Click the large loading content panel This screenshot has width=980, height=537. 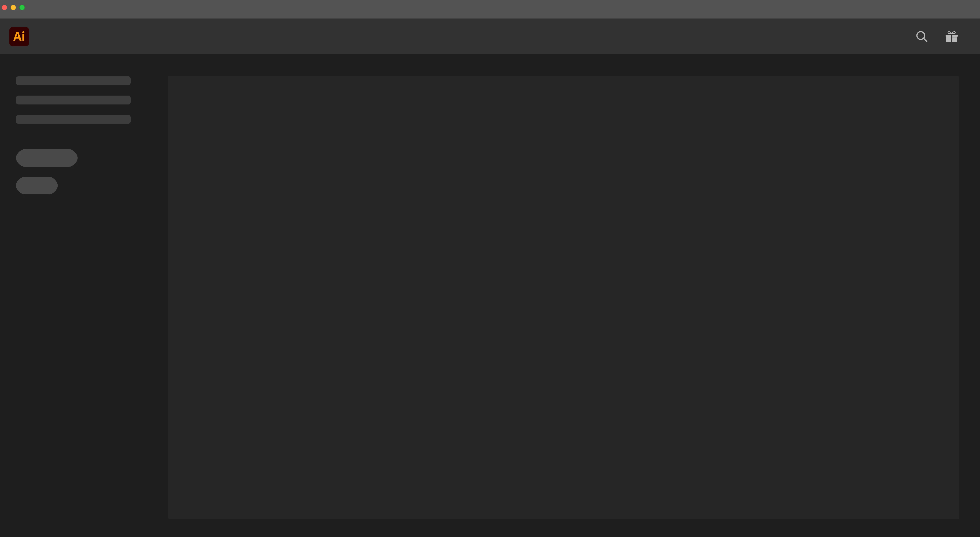563,297
